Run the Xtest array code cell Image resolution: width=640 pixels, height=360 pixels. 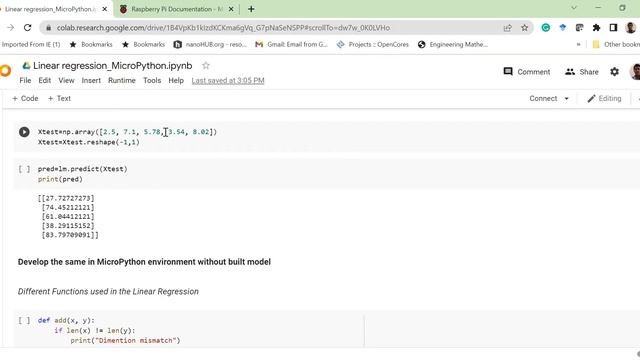coord(24,132)
